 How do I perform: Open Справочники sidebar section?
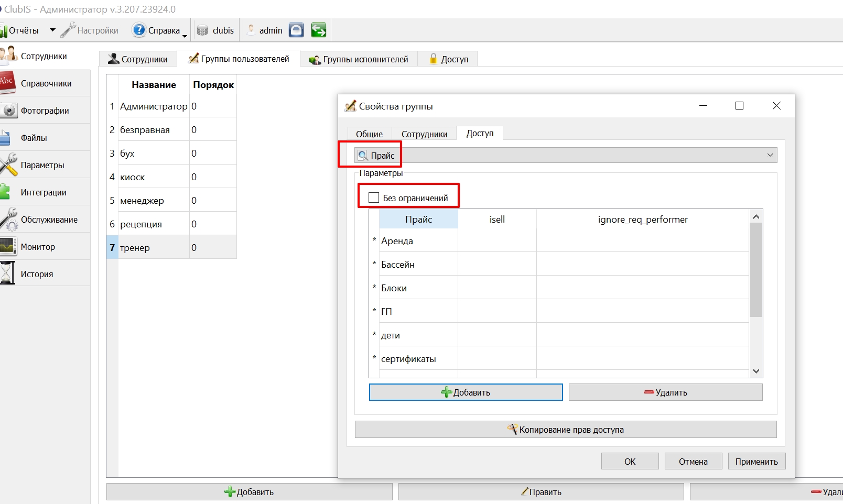(x=45, y=83)
